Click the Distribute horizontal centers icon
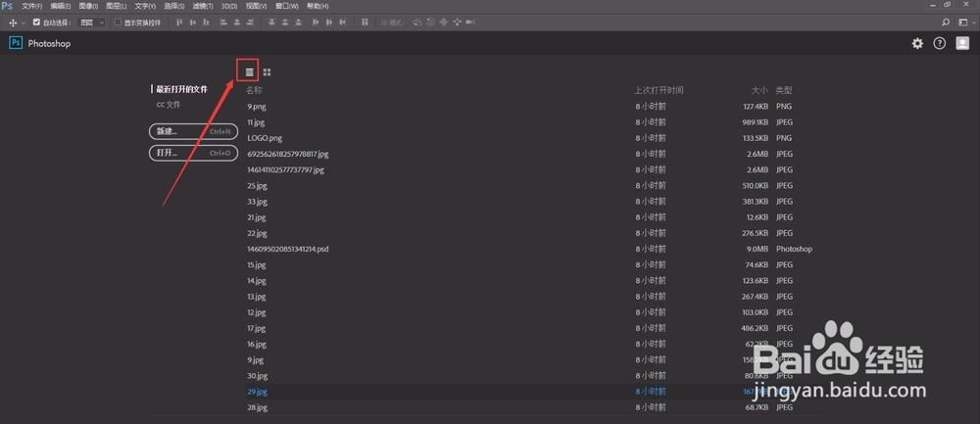Image resolution: width=980 pixels, height=424 pixels. [x=328, y=23]
